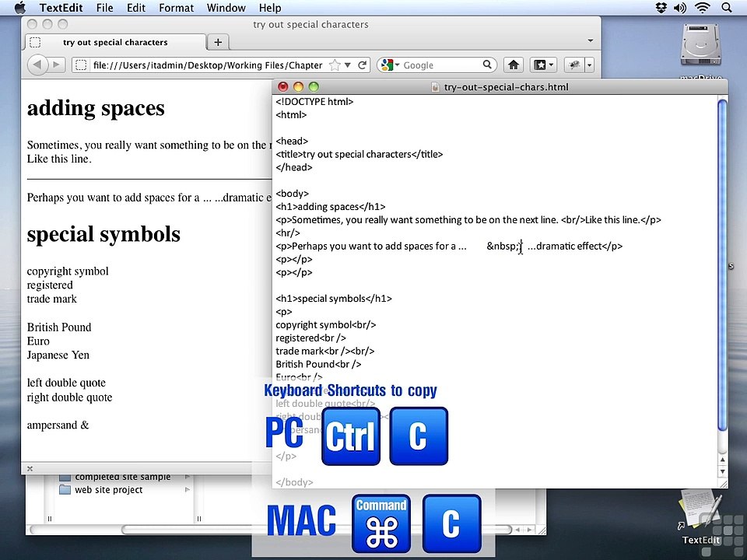Open the File menu
Image resolution: width=747 pixels, height=560 pixels.
pyautogui.click(x=104, y=8)
